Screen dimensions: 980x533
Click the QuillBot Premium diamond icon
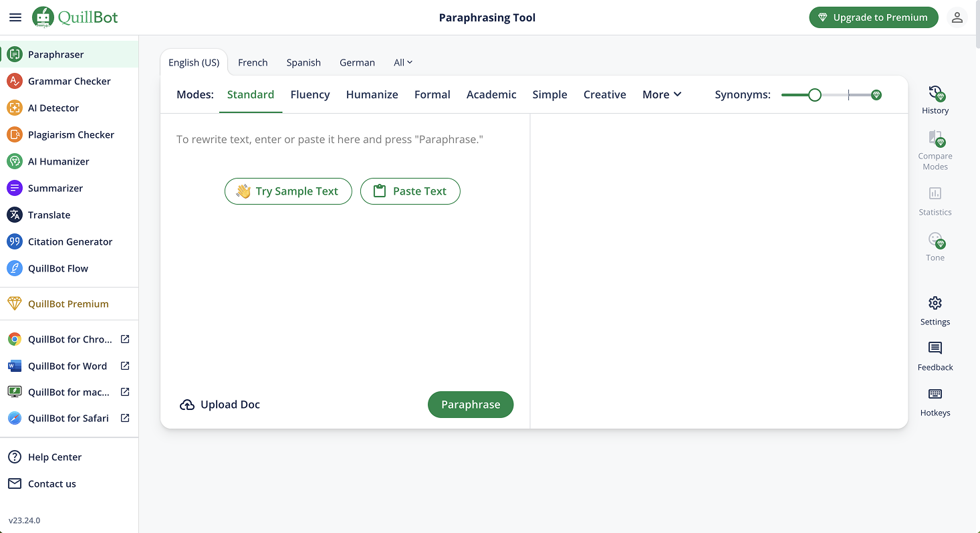point(15,304)
